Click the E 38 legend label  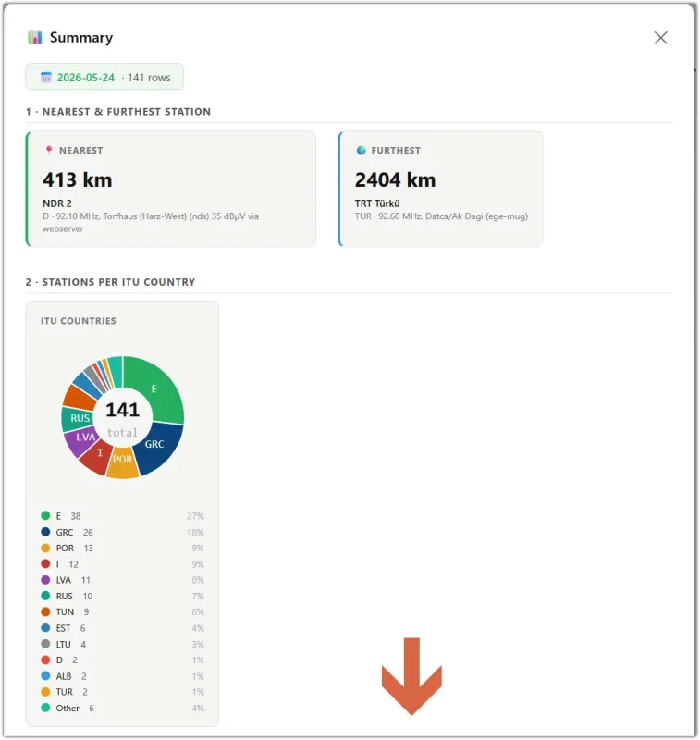[x=68, y=516]
